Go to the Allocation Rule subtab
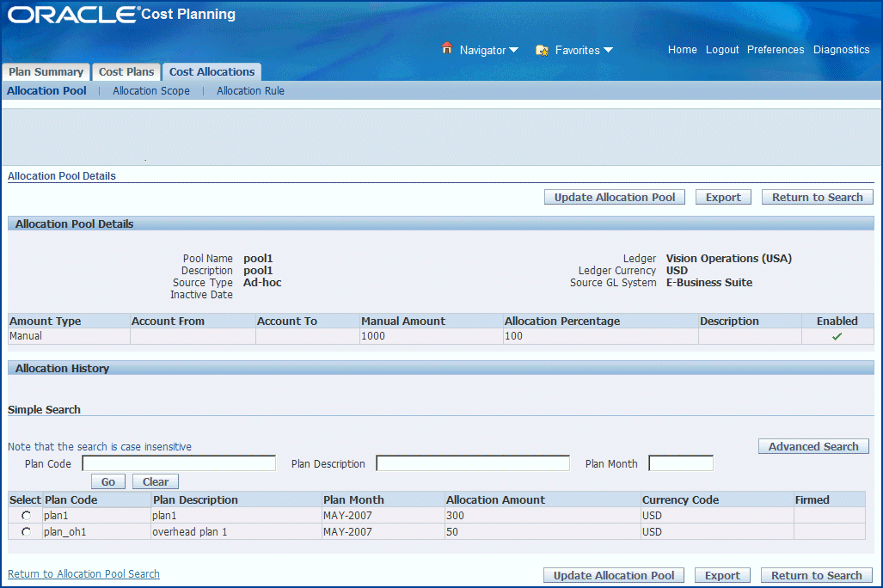Image resolution: width=883 pixels, height=588 pixels. (x=250, y=90)
